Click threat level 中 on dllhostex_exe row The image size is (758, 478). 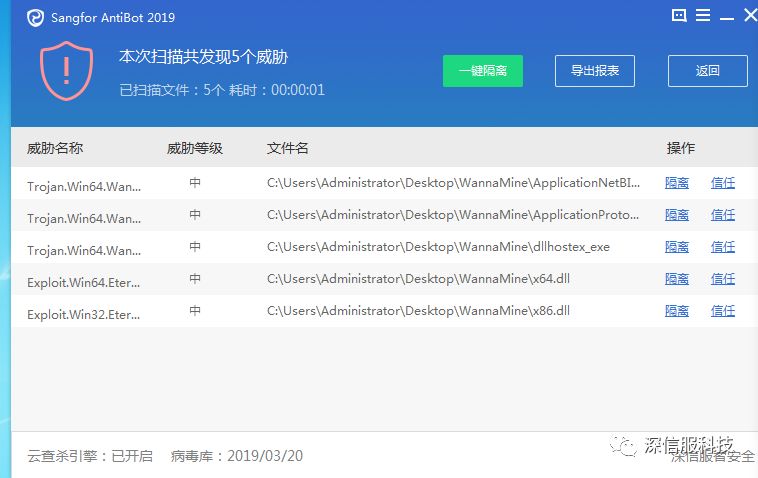(x=195, y=246)
